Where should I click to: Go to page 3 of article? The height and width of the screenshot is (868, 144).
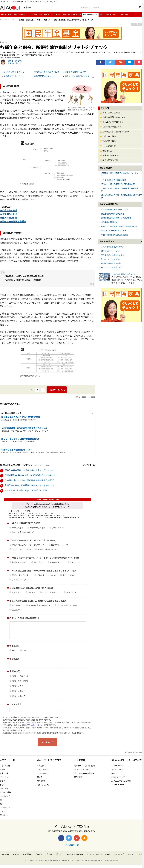pos(42,390)
